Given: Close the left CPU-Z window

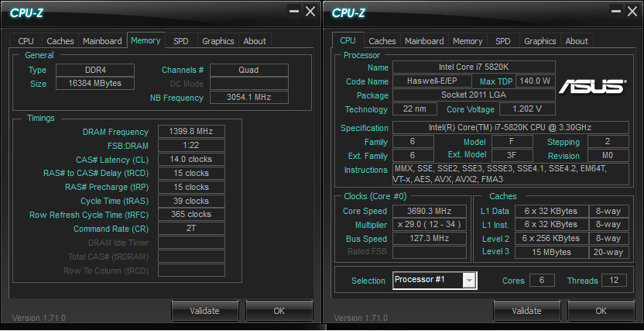Looking at the screenshot, I should pos(310,12).
